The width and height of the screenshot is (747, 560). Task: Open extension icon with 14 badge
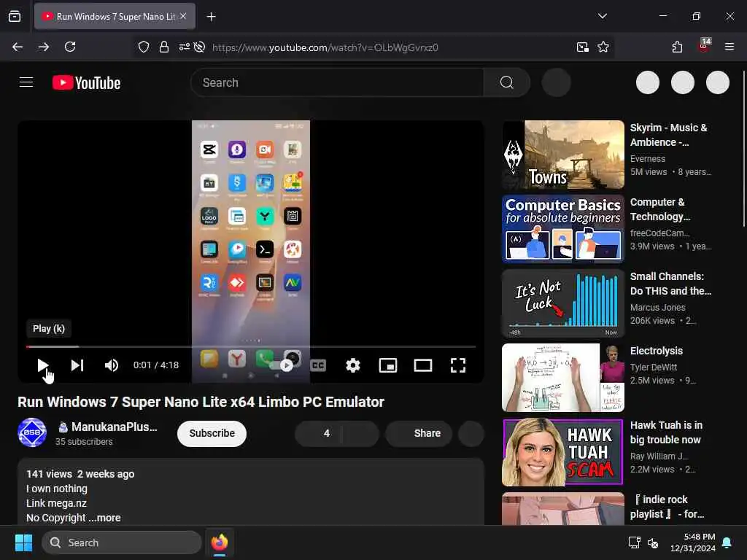point(704,46)
